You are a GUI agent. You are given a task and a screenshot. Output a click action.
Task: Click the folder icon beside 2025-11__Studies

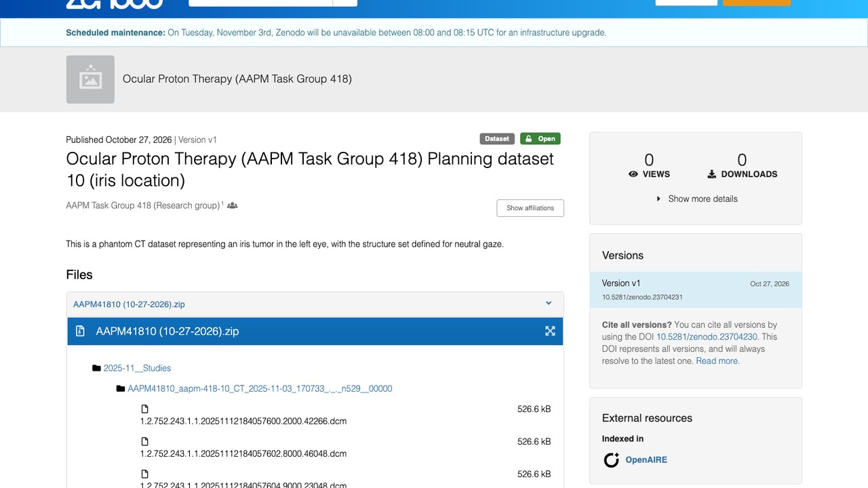click(x=96, y=368)
